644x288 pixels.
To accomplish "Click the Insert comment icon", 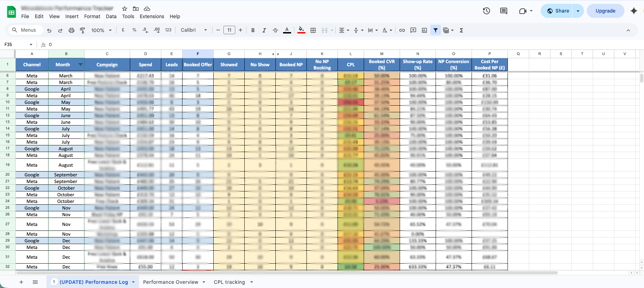I will tap(413, 30).
